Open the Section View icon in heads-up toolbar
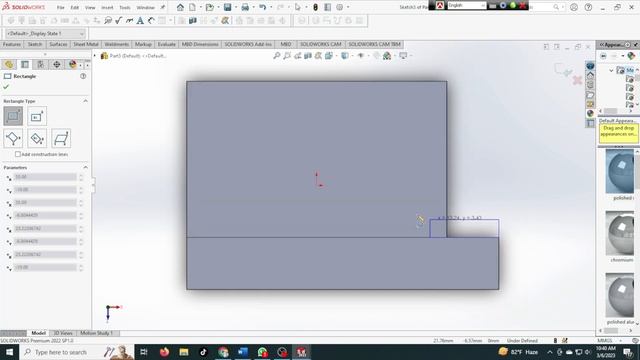Screen dimensions: 640x360 click(x=308, y=56)
